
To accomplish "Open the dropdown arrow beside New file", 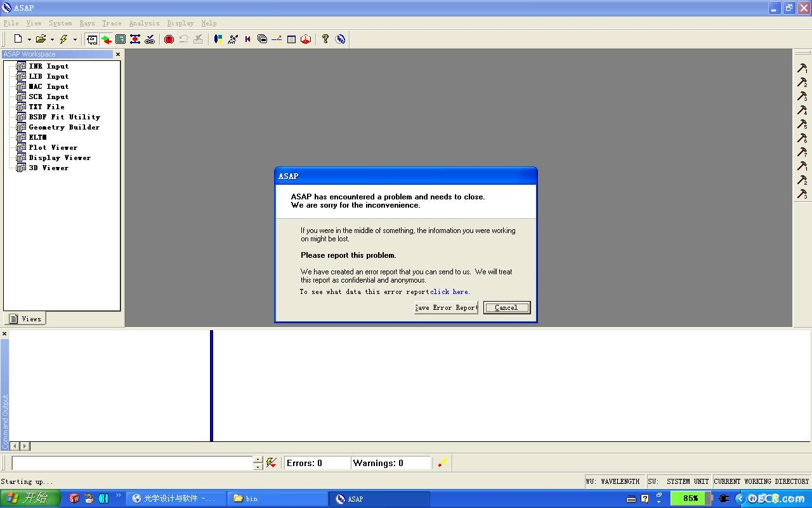I will tap(29, 39).
